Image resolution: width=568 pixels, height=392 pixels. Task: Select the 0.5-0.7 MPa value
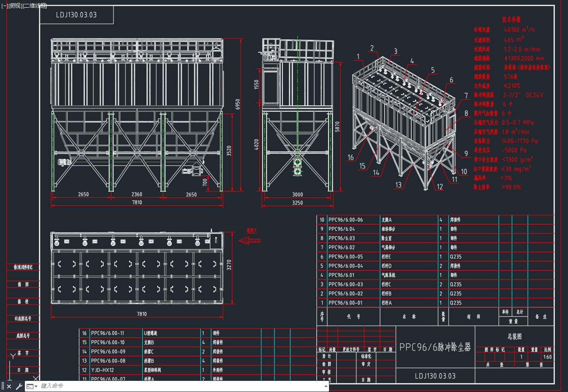tap(518, 122)
